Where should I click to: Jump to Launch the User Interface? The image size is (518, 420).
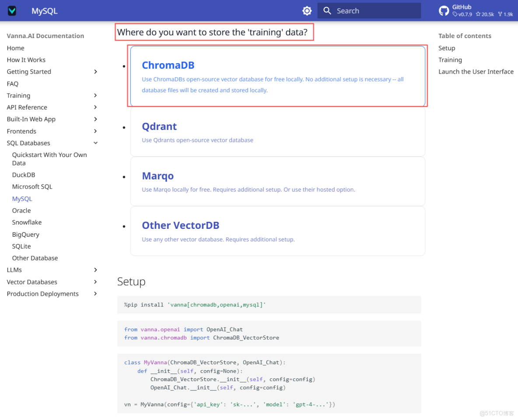pyautogui.click(x=476, y=72)
